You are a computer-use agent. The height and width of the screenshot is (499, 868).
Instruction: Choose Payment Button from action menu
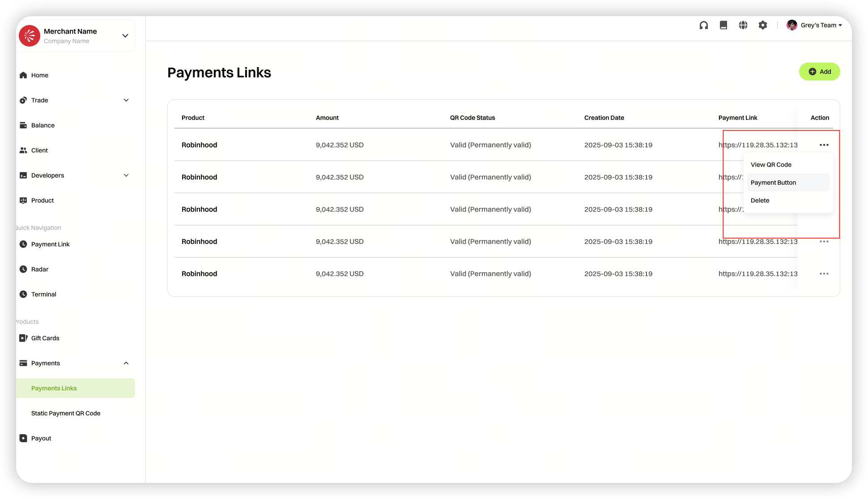tap(773, 182)
